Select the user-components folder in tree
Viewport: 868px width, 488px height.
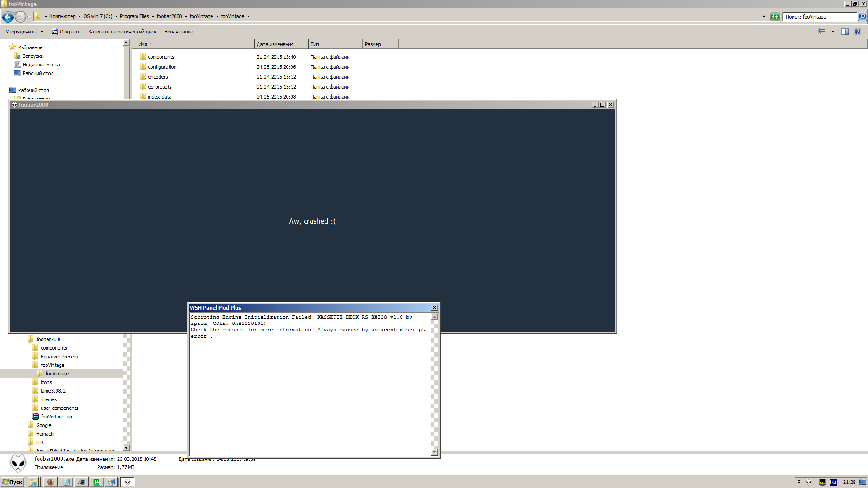tap(59, 408)
